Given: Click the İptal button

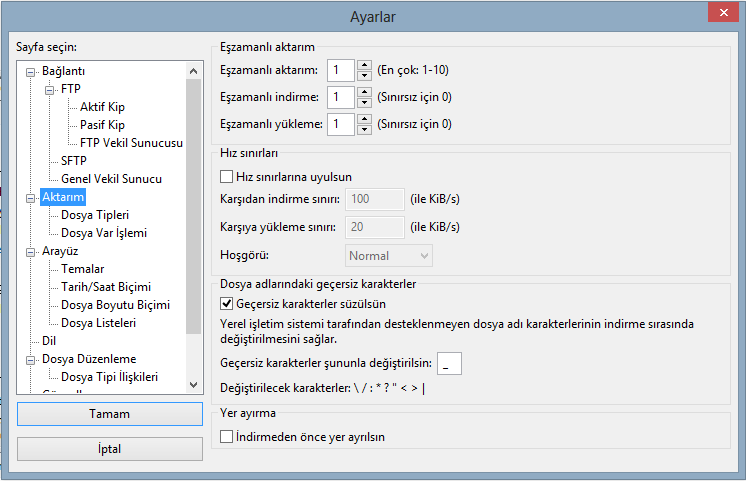Looking at the screenshot, I should click(109, 449).
